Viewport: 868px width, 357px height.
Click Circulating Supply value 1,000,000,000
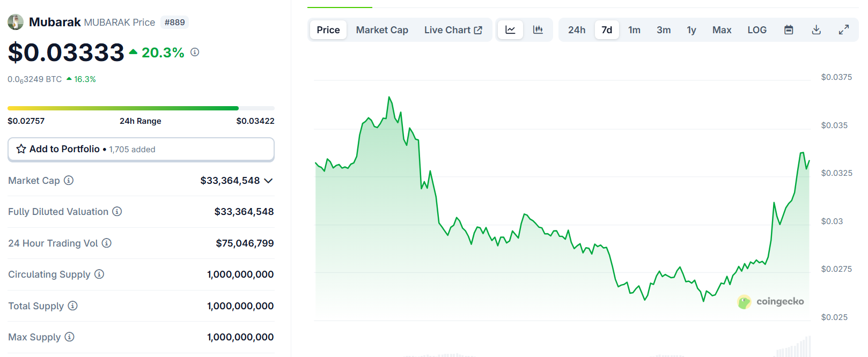pos(240,274)
